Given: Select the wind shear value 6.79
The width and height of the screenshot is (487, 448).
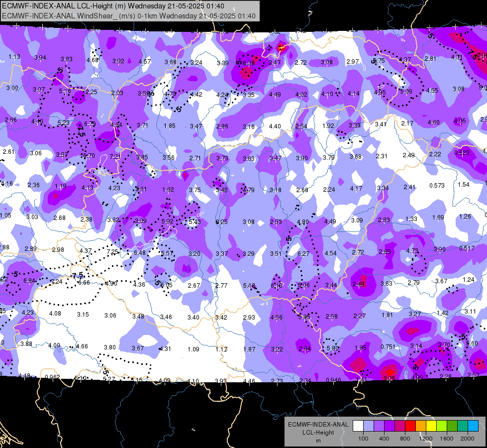Looking at the screenshot, I should [90, 124].
